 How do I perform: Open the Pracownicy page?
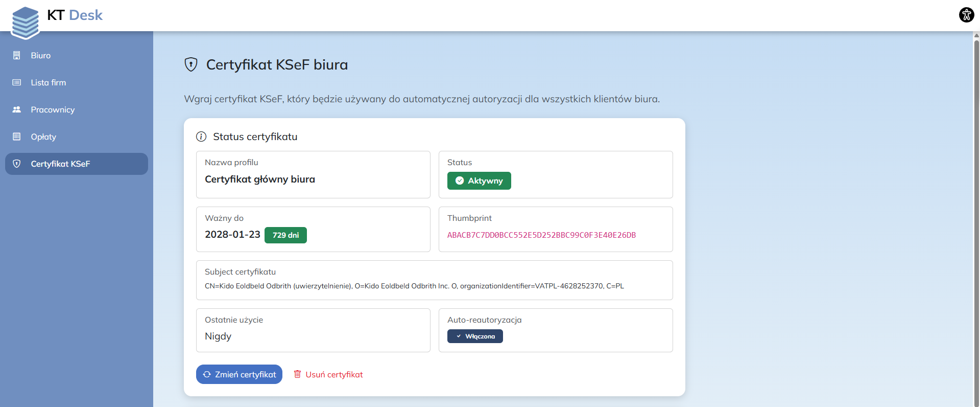click(53, 109)
